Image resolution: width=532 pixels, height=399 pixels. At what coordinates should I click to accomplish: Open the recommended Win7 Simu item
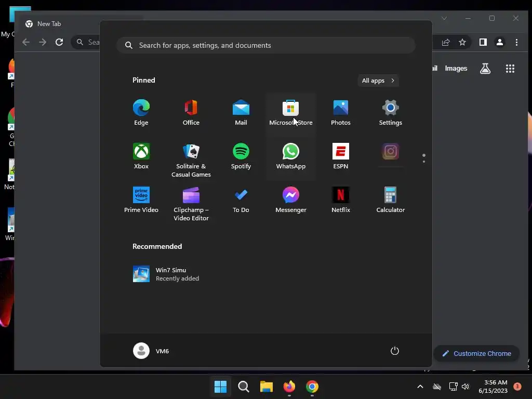[166, 274]
